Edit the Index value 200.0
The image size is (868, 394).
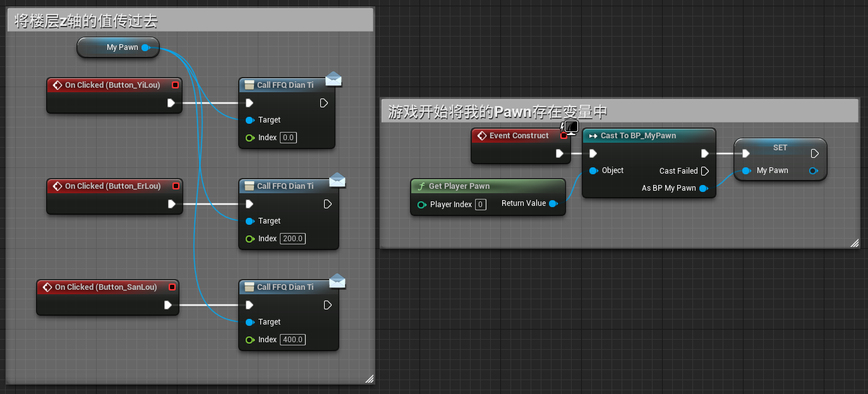292,239
